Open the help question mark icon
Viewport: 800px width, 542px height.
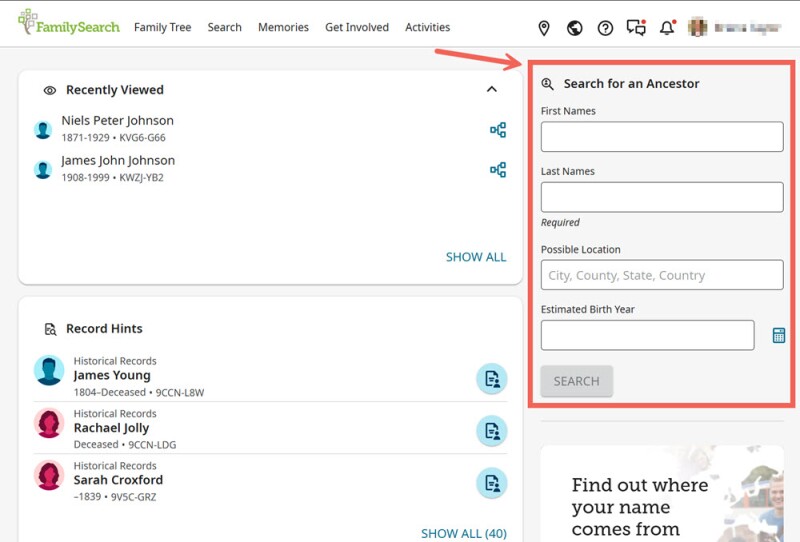pyautogui.click(x=605, y=28)
